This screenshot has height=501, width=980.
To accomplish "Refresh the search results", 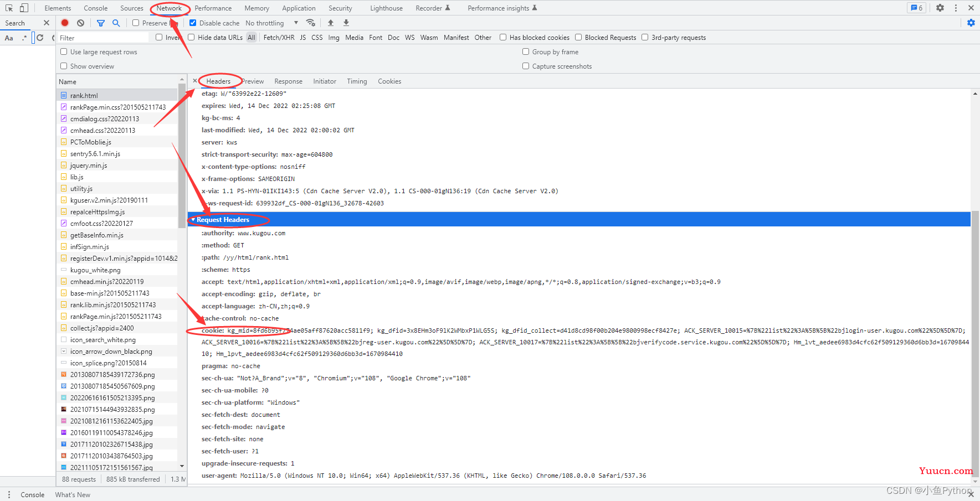I will (40, 38).
